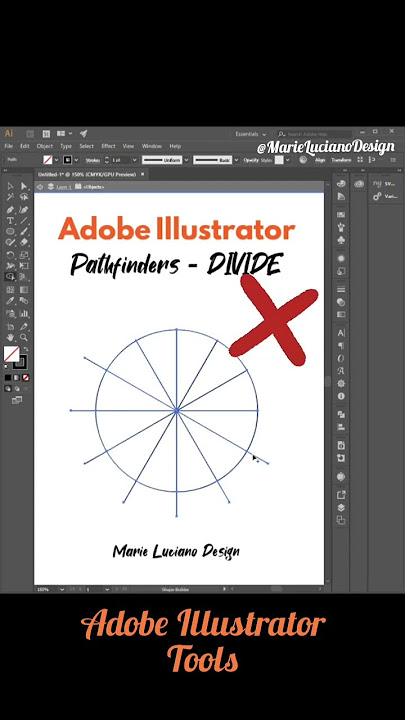Open the zoom level dropdown at 150%

click(62, 589)
